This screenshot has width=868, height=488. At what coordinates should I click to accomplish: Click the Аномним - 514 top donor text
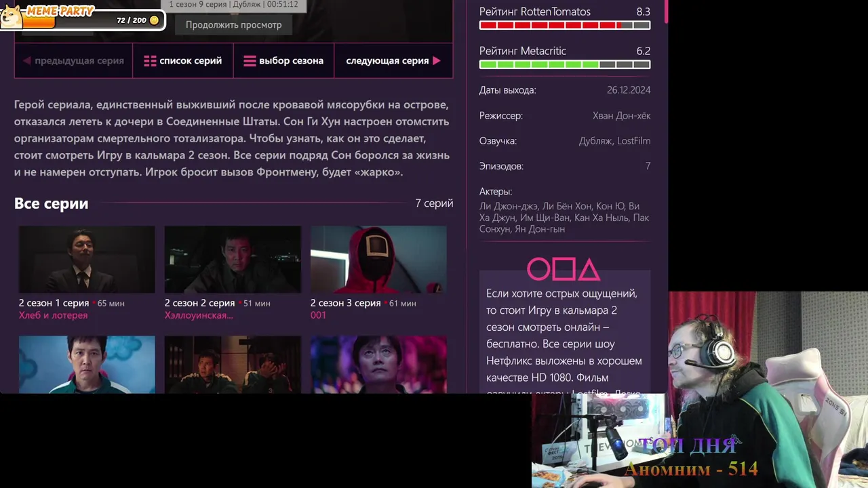690,469
